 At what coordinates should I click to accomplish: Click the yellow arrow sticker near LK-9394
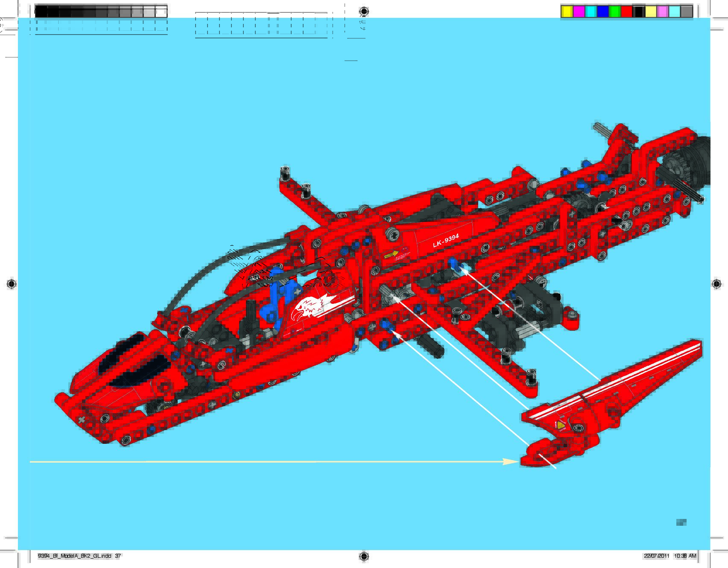coord(391,255)
